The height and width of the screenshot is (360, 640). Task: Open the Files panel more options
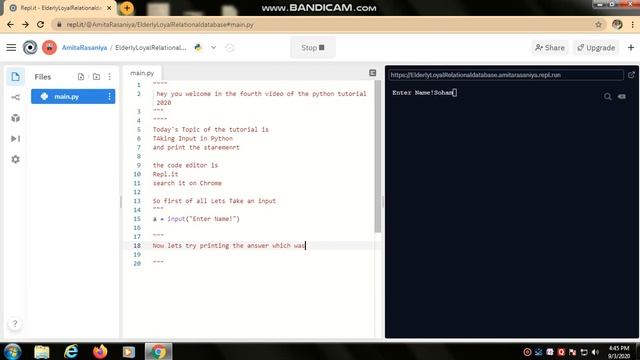tap(109, 77)
